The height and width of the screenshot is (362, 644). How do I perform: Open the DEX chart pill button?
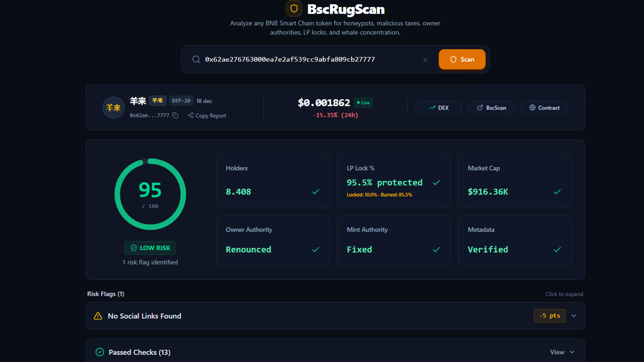pos(438,108)
